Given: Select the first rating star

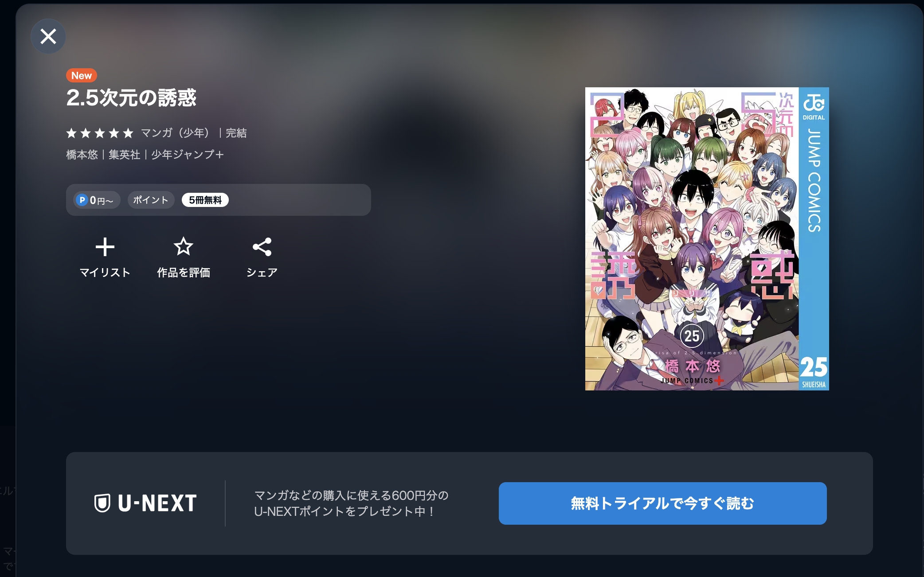Looking at the screenshot, I should pyautogui.click(x=71, y=133).
